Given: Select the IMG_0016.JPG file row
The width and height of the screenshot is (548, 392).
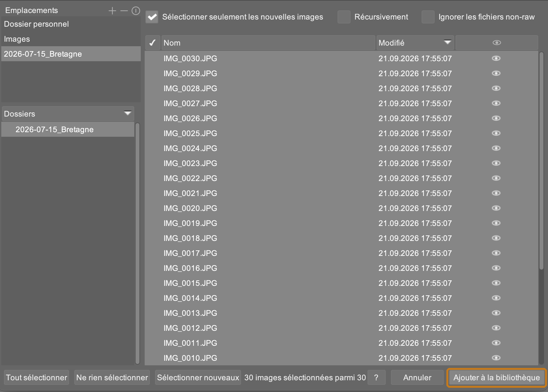Looking at the screenshot, I should click(x=341, y=268).
